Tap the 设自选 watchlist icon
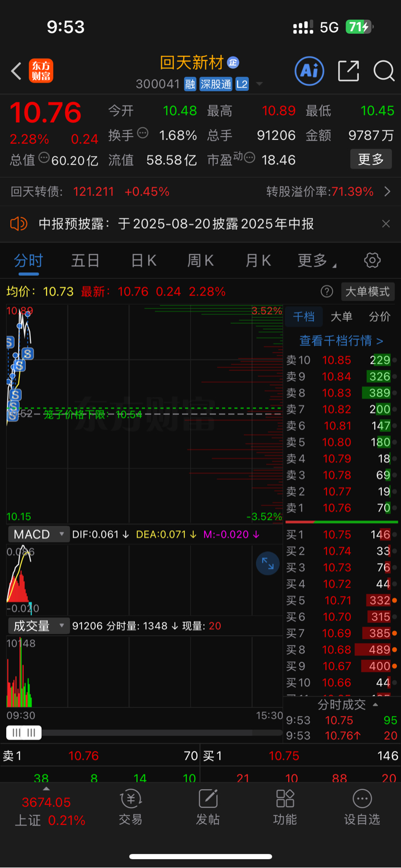 tap(362, 807)
